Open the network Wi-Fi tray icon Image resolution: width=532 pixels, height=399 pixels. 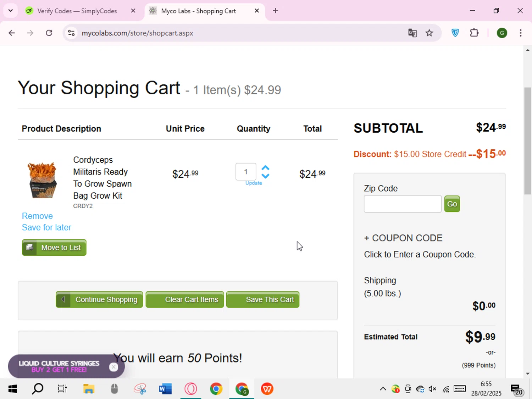tap(446, 389)
